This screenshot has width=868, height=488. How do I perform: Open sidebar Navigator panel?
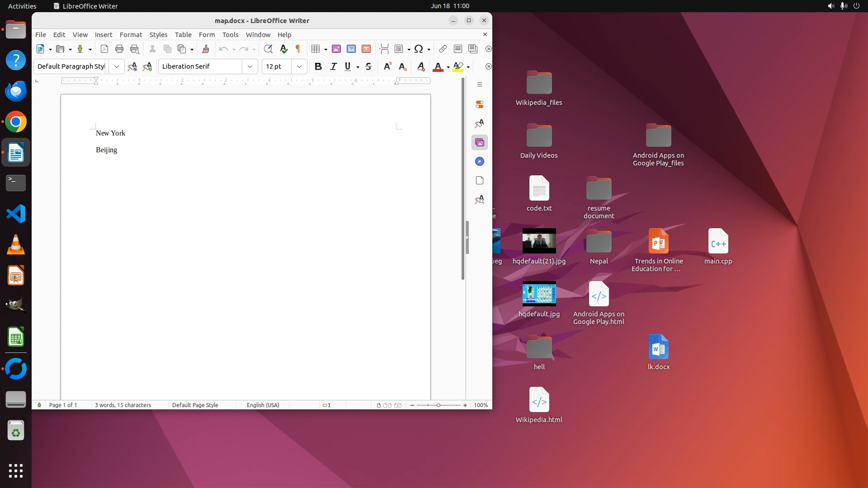coord(480,162)
